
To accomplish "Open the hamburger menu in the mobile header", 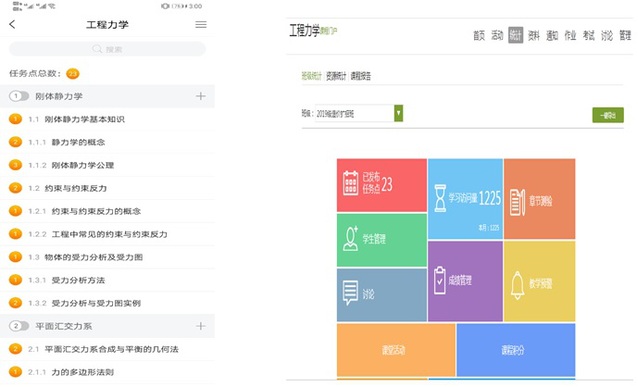I will (201, 24).
